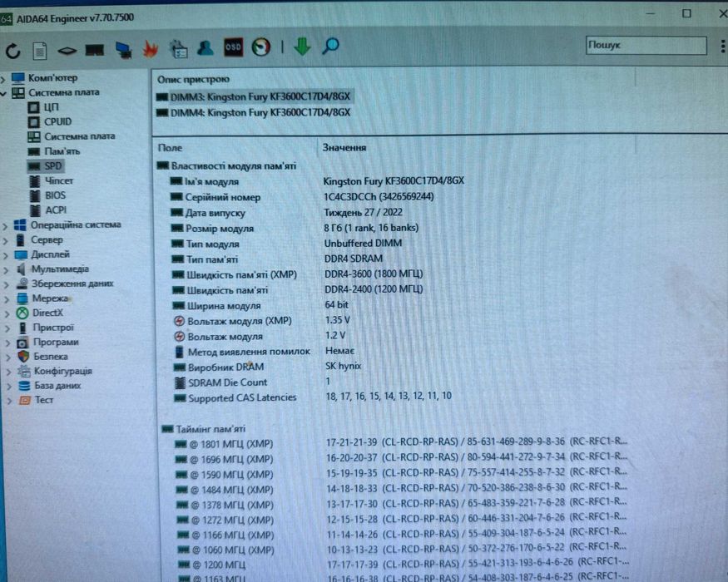
Task: Select ЦП in the tree
Action: pyautogui.click(x=43, y=107)
